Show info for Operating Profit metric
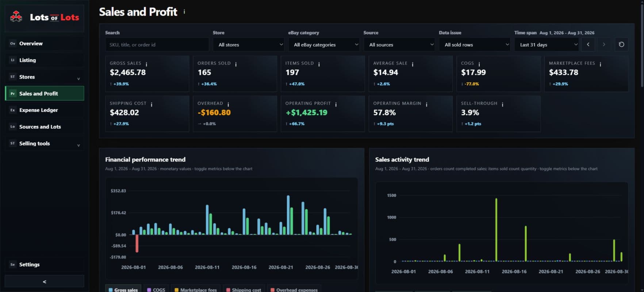This screenshot has height=292, width=644. point(336,104)
